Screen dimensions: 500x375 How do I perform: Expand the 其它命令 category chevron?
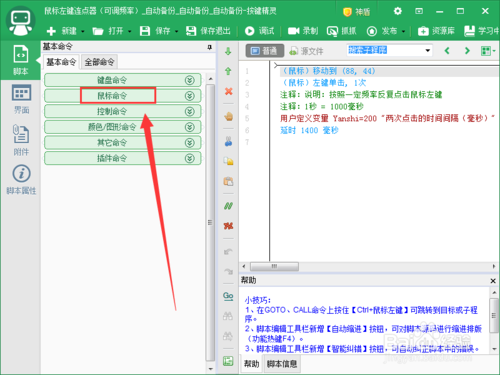coord(189,143)
